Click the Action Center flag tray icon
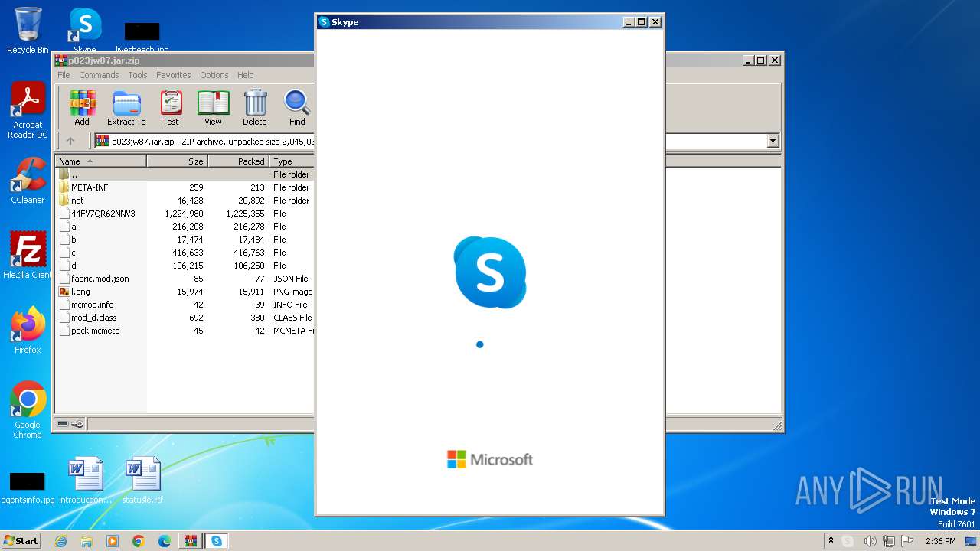 pyautogui.click(x=909, y=541)
